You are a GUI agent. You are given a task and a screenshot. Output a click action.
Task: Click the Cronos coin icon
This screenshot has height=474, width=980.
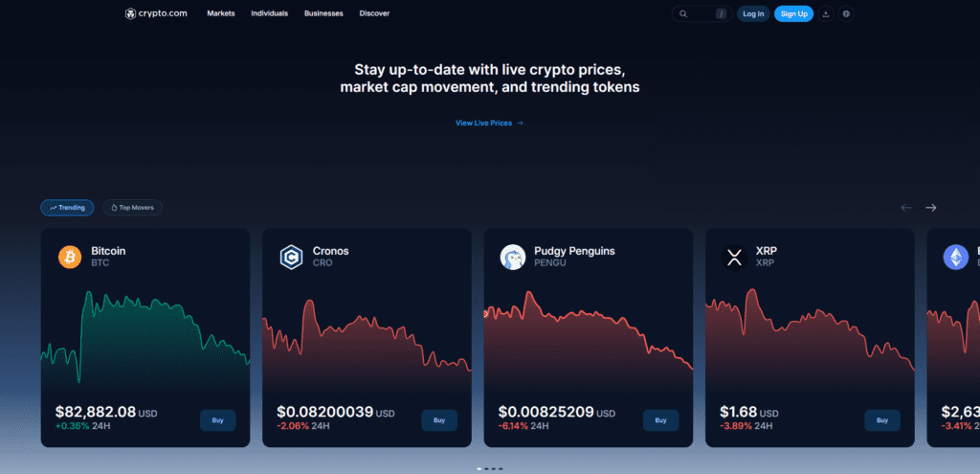291,257
